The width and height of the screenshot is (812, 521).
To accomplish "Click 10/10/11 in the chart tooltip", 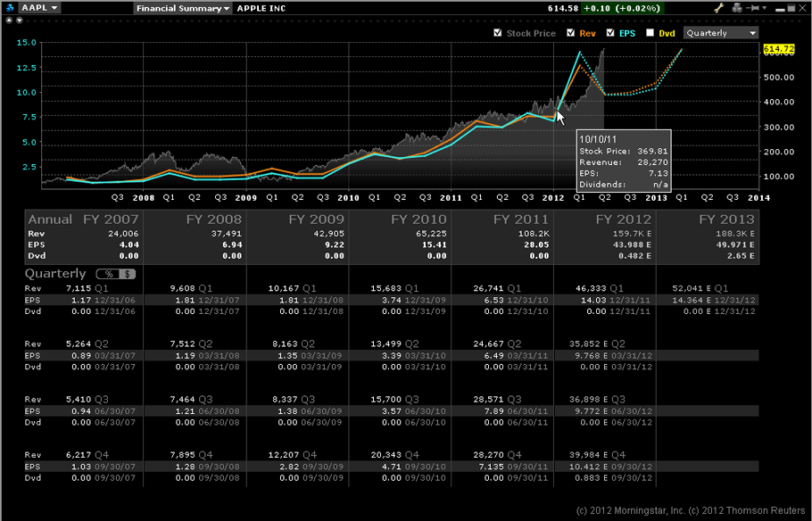I will 598,139.
